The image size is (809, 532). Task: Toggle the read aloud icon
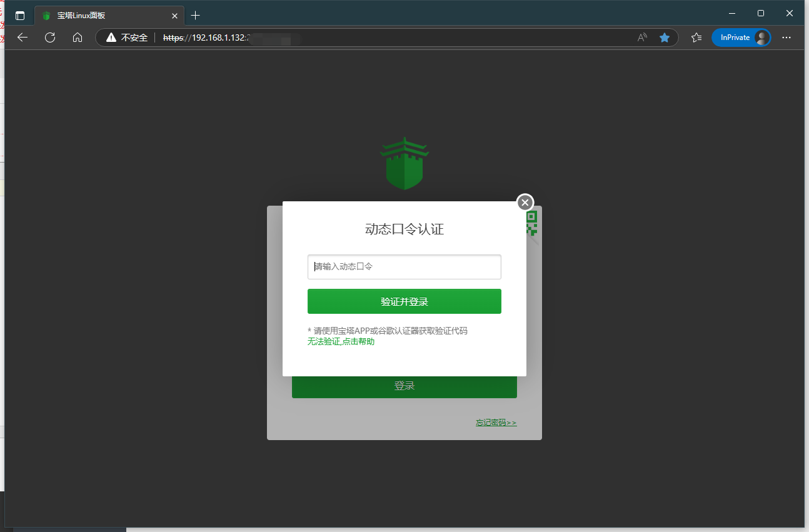tap(642, 38)
